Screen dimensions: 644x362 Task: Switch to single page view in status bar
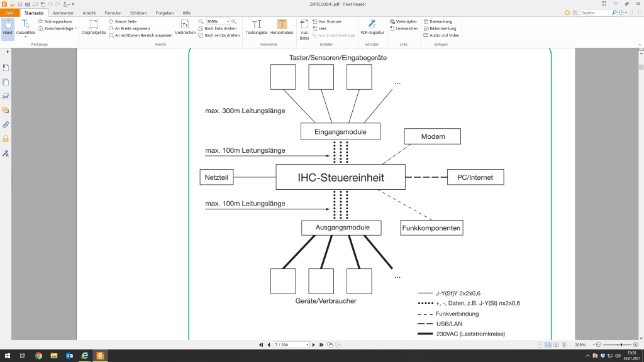point(540,345)
